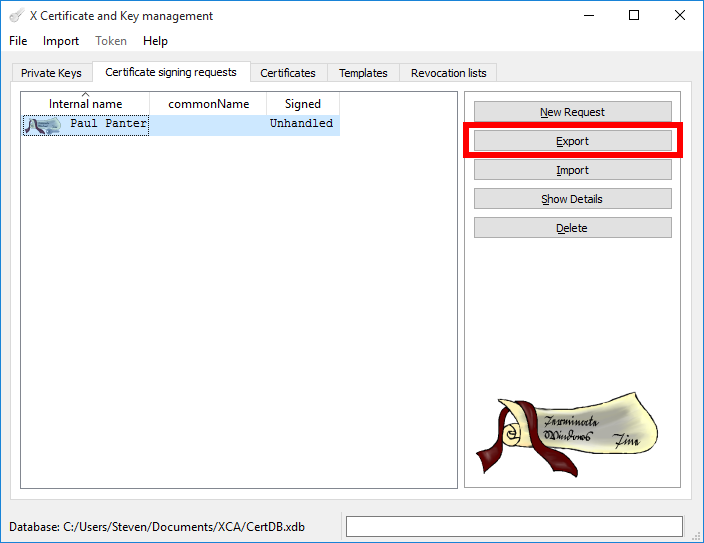
Task: Open the Help menu
Action: pyautogui.click(x=155, y=41)
